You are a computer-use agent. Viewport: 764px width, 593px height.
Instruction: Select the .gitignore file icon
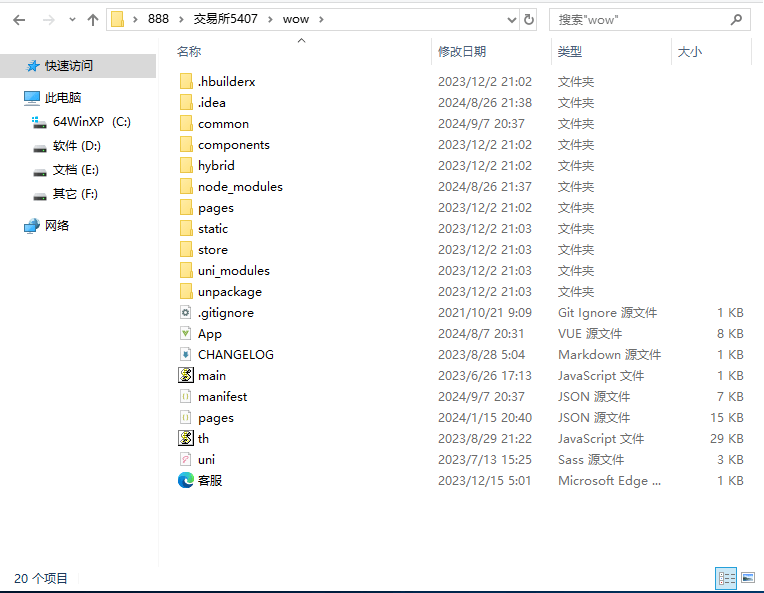point(186,312)
